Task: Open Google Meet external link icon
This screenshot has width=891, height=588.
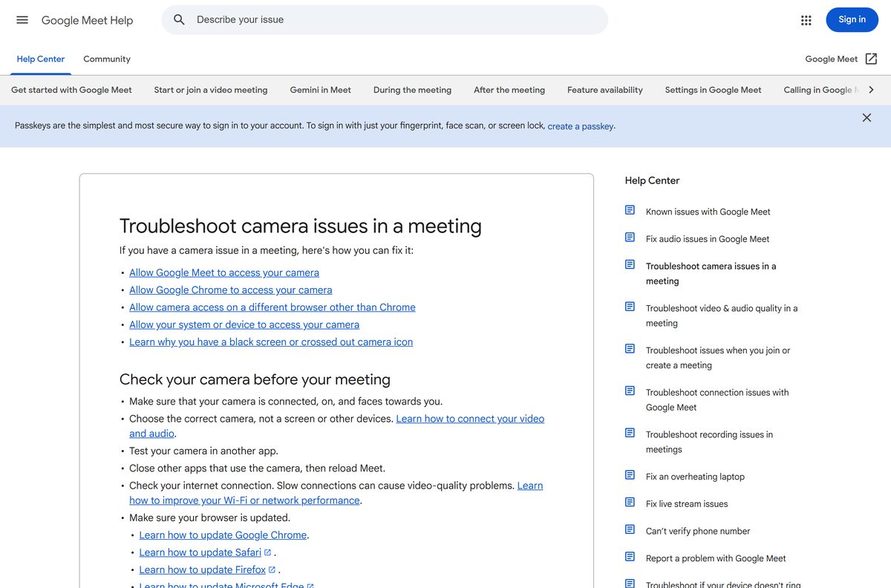Action: click(x=872, y=59)
